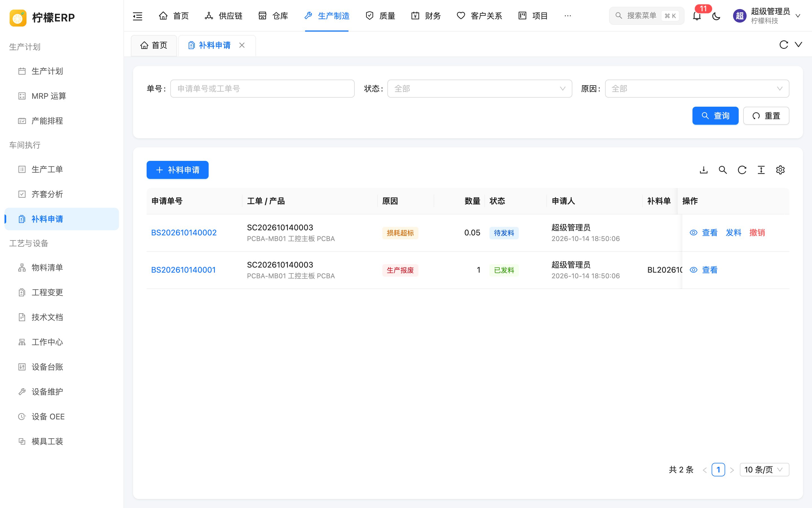The width and height of the screenshot is (812, 508).
Task: Click the 柠檬ERP logo icon
Action: click(x=18, y=18)
